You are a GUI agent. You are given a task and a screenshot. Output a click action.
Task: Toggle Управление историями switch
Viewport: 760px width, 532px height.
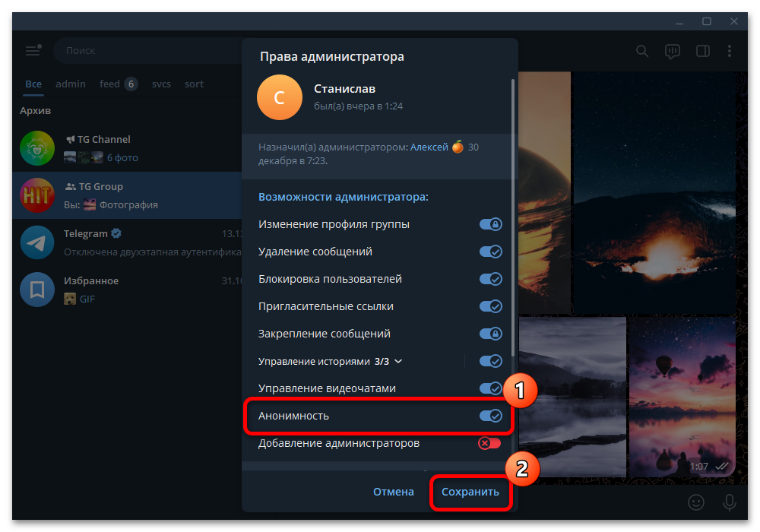[490, 361]
